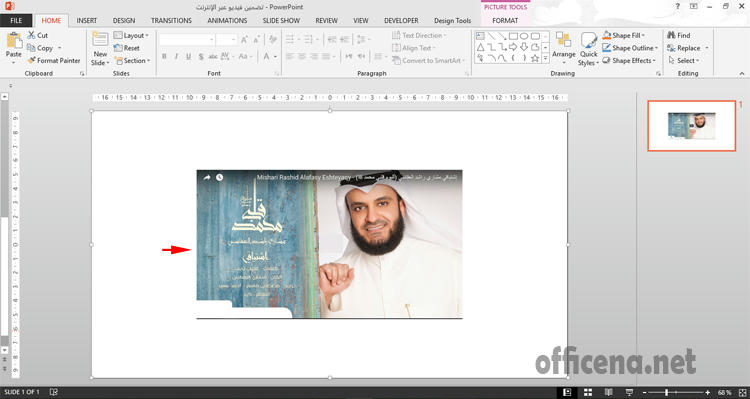The width and height of the screenshot is (750, 399).
Task: Switch to the ANIMATIONS tab
Action: 227,21
